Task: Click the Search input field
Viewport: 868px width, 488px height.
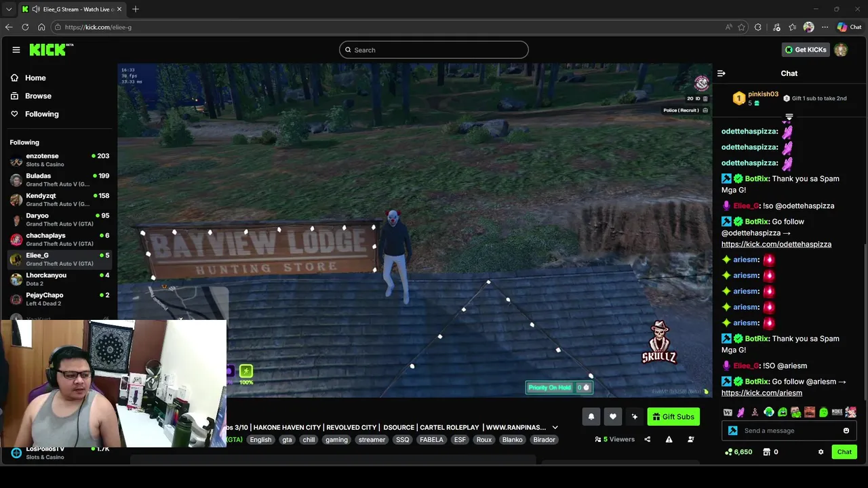Action: pyautogui.click(x=434, y=49)
